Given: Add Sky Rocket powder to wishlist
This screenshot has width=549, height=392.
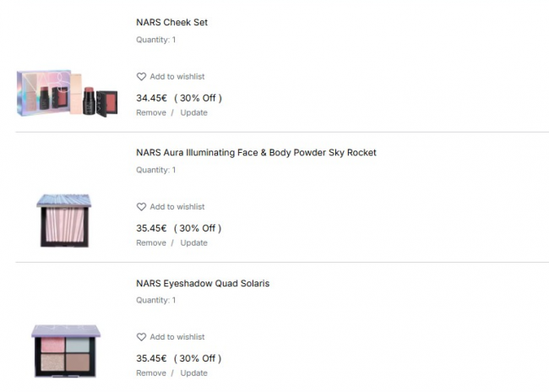Looking at the screenshot, I should (x=177, y=207).
